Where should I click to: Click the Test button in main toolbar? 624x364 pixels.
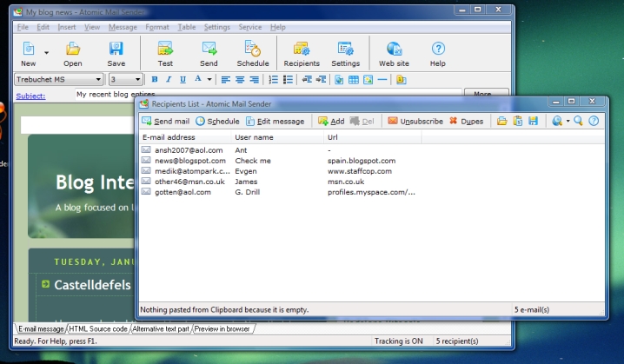pyautogui.click(x=165, y=53)
